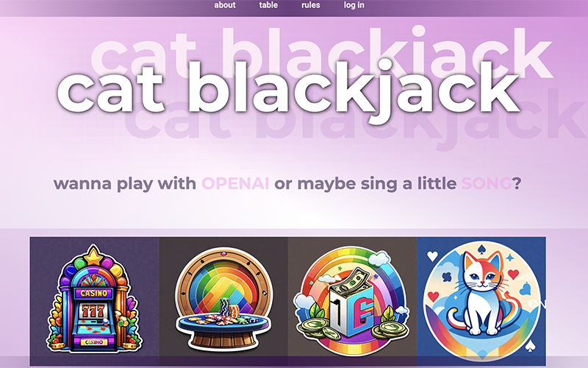Go to the table nav item

click(x=268, y=5)
